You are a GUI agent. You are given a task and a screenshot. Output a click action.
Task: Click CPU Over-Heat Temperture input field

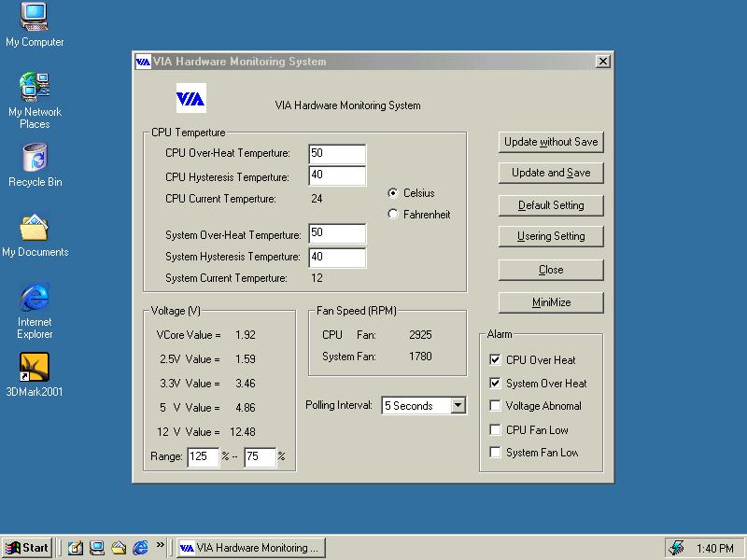[x=337, y=154]
